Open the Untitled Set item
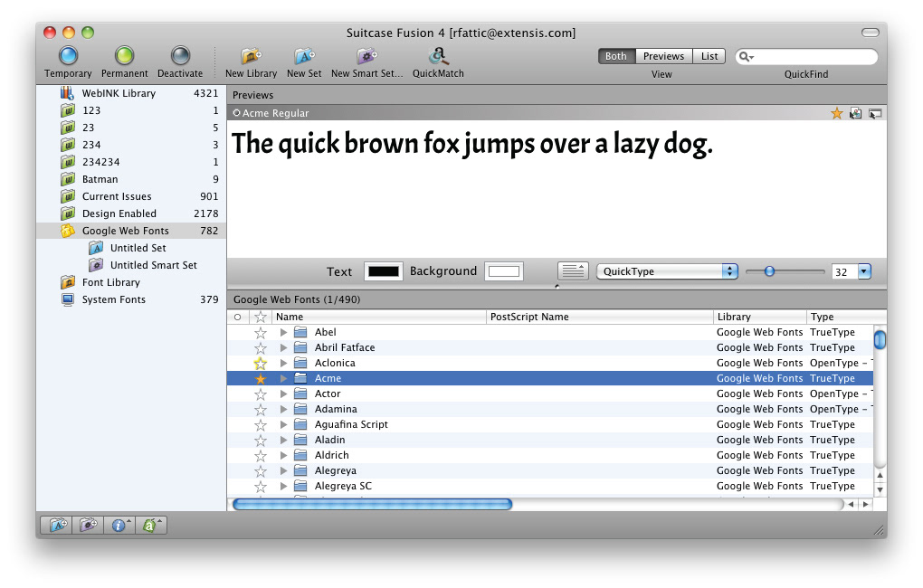 point(138,248)
